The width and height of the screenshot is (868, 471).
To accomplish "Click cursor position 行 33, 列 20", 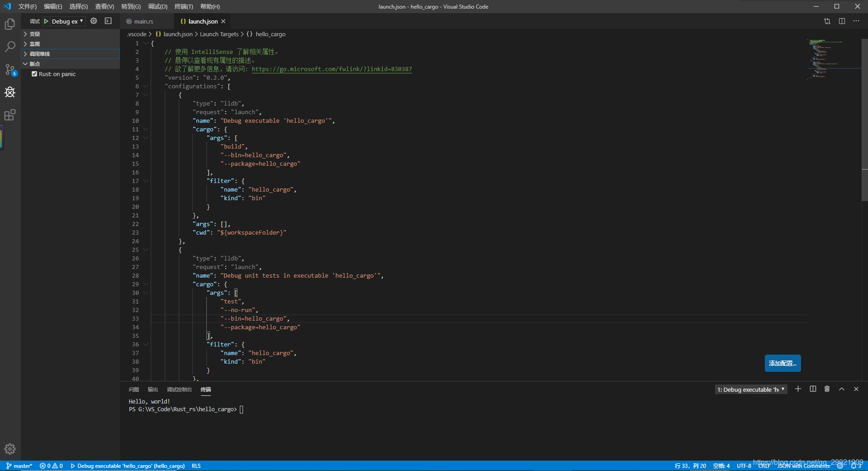I will (x=690, y=466).
